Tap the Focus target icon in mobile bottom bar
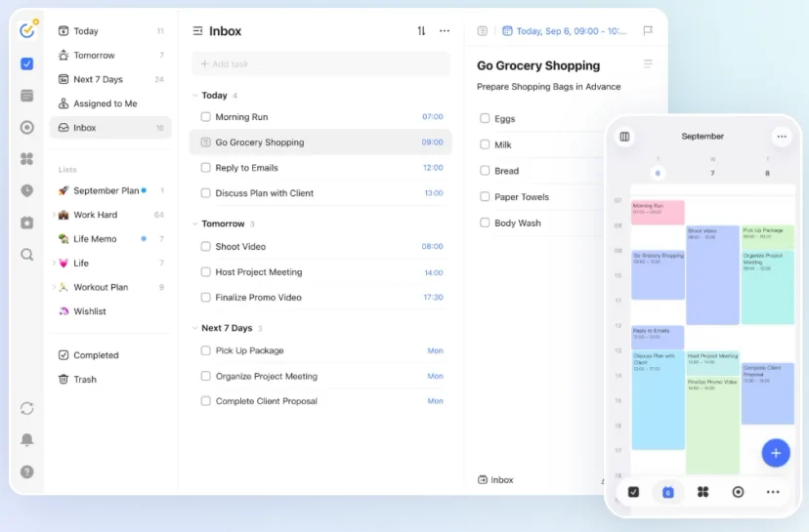The height and width of the screenshot is (532, 809). coord(739,492)
